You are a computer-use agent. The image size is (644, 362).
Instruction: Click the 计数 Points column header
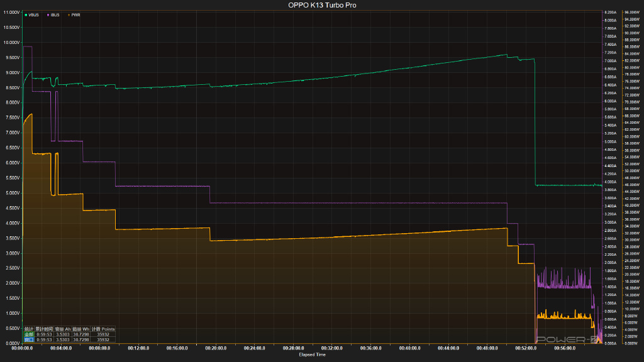point(104,329)
